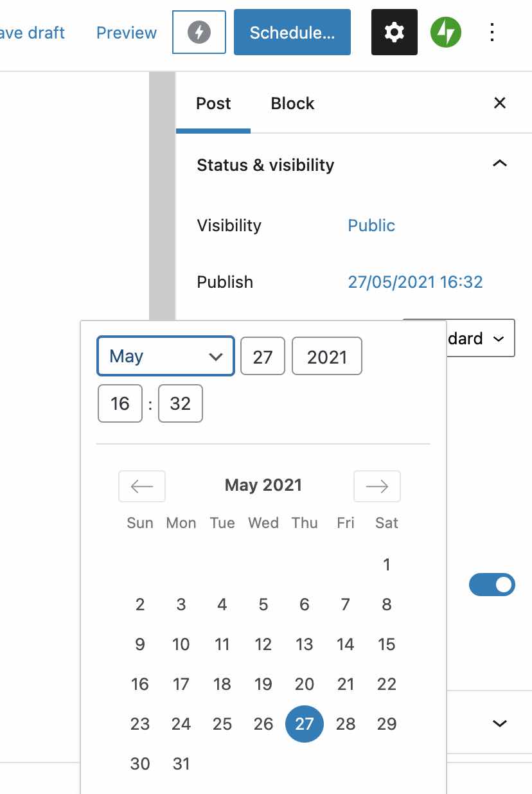532x794 pixels.
Task: Open the Jetpack green lightning icon
Action: point(446,32)
